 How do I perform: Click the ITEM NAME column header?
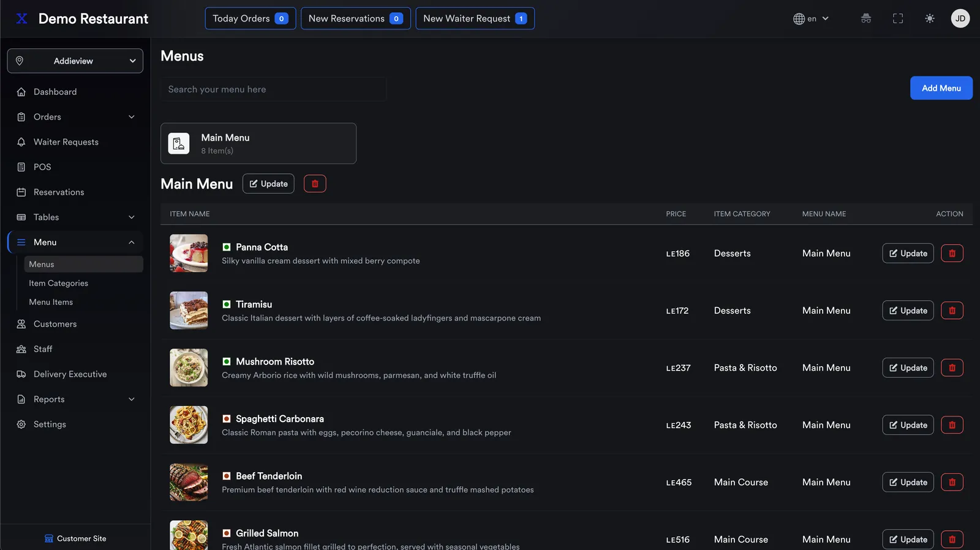[x=190, y=214]
